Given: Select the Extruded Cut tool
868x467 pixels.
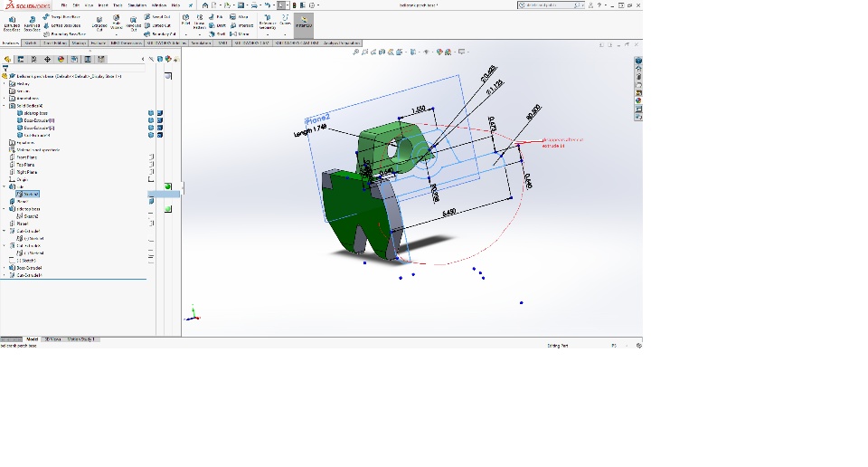Looking at the screenshot, I should (99, 24).
